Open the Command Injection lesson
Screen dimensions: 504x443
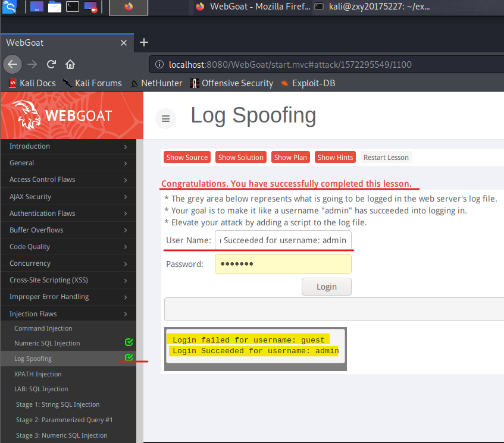coord(43,328)
